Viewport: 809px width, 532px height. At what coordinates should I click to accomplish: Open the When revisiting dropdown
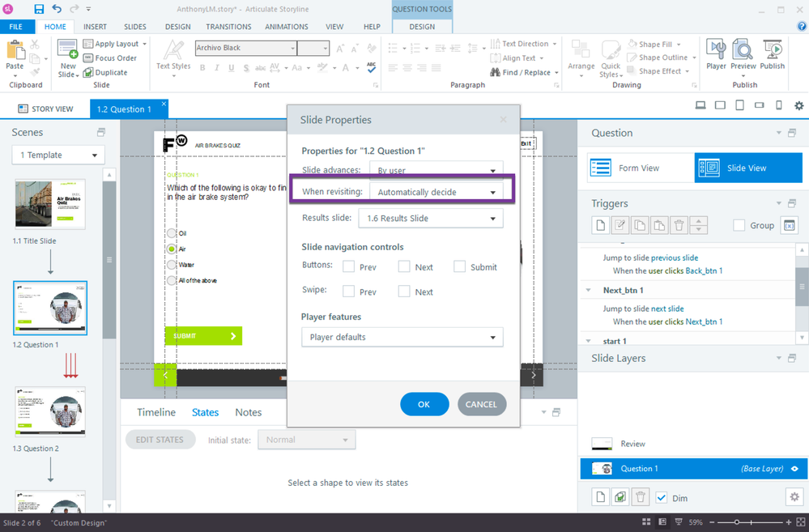click(x=436, y=192)
